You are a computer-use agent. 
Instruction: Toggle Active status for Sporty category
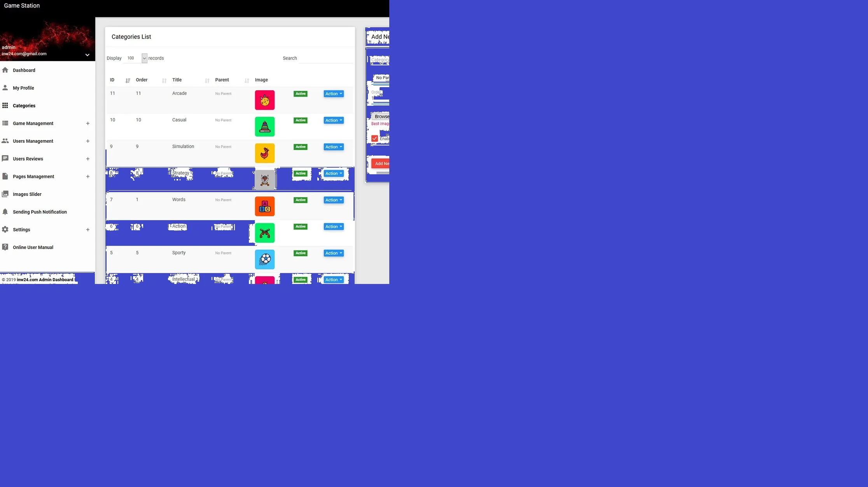(x=301, y=253)
